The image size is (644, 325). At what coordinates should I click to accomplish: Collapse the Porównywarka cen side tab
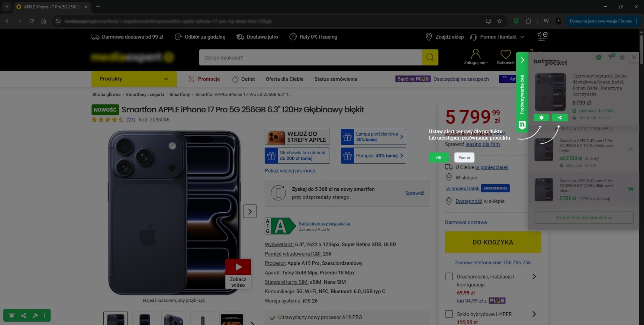pos(522,60)
